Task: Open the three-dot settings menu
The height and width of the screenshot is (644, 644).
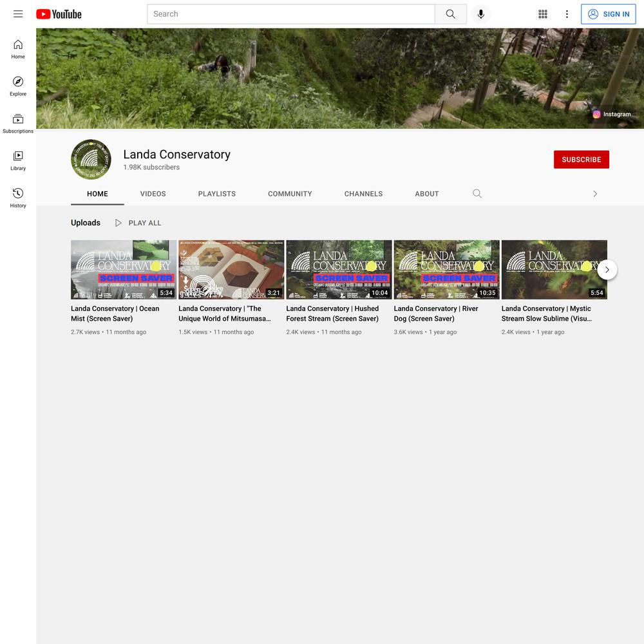Action: tap(567, 14)
